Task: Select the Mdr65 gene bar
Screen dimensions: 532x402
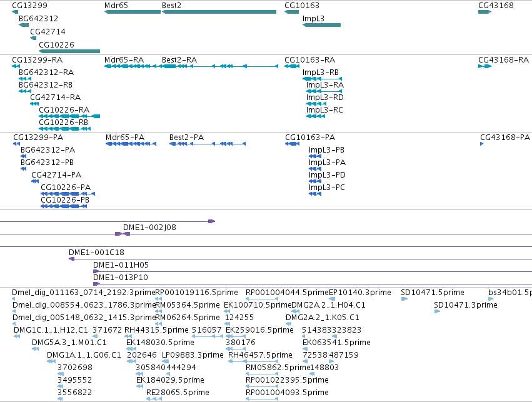Action: pos(133,12)
